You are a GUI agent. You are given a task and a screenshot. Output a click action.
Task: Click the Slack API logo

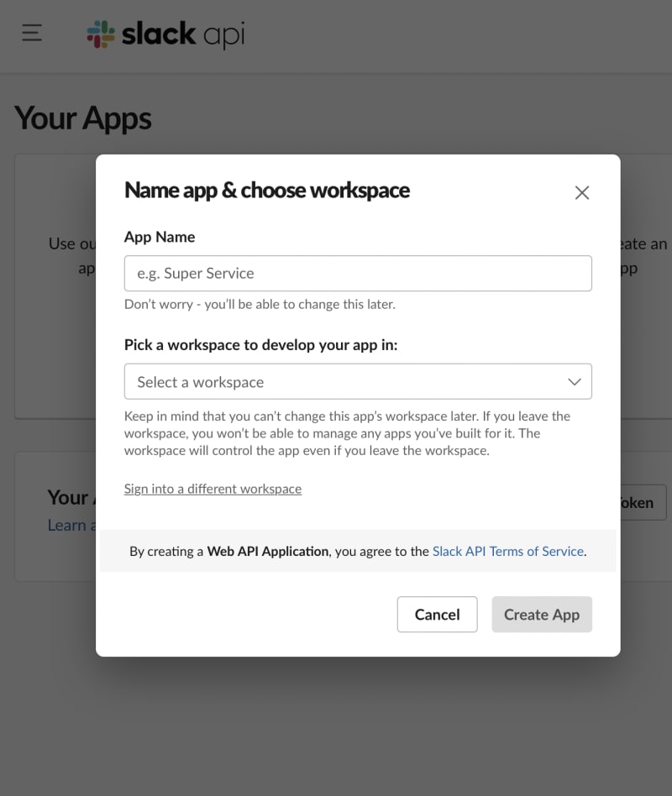pos(165,34)
